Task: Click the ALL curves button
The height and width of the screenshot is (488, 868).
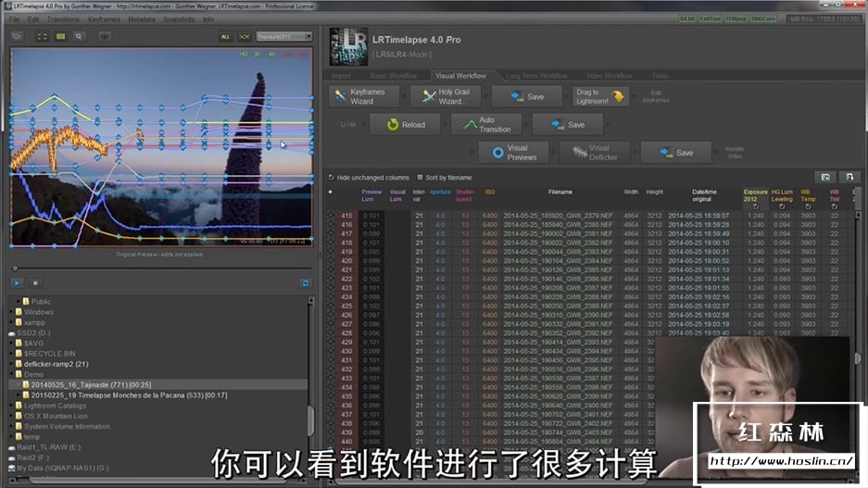Action: [x=225, y=36]
